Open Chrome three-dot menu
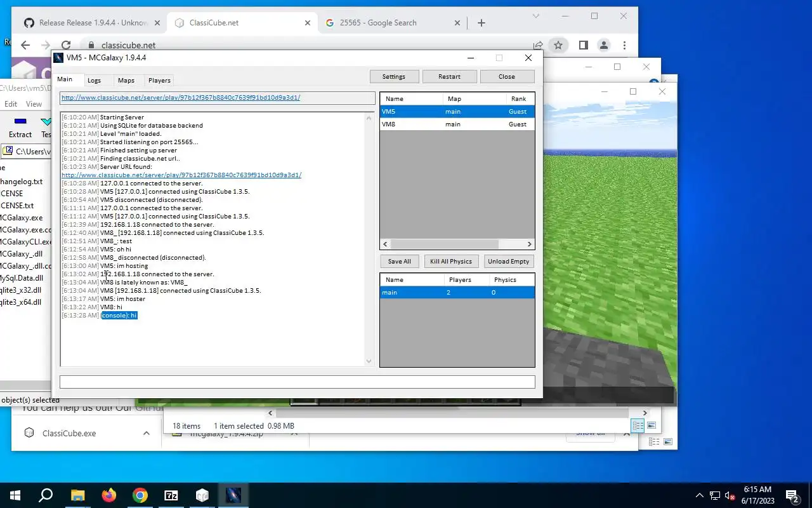Image resolution: width=812 pixels, height=508 pixels. 625,45
